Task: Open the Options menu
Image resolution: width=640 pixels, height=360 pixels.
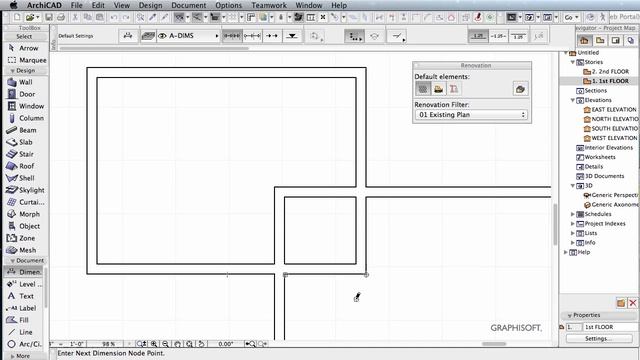Action: point(229,5)
